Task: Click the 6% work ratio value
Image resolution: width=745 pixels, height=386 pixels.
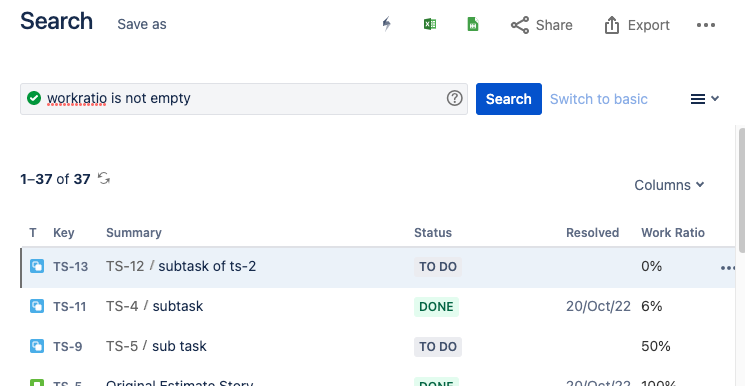Action: click(x=651, y=306)
